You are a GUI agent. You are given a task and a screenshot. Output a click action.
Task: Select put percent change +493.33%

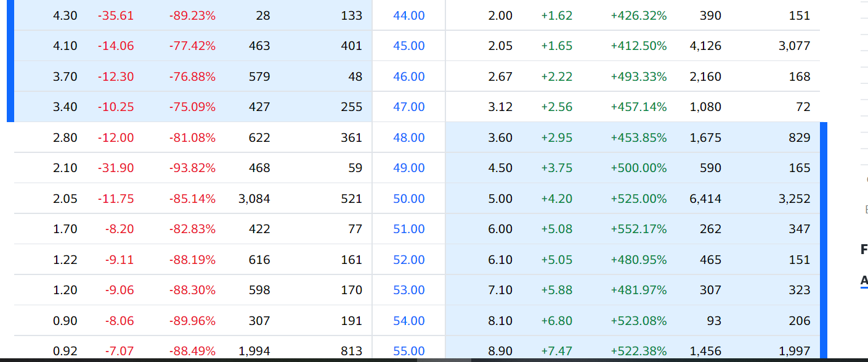pos(639,76)
